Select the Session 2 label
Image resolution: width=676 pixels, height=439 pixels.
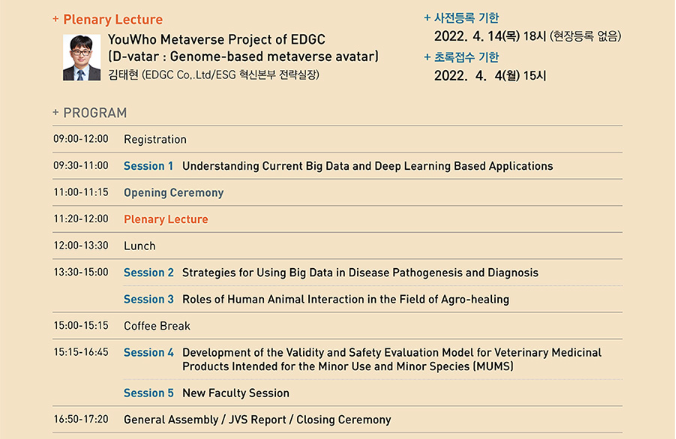click(x=148, y=273)
